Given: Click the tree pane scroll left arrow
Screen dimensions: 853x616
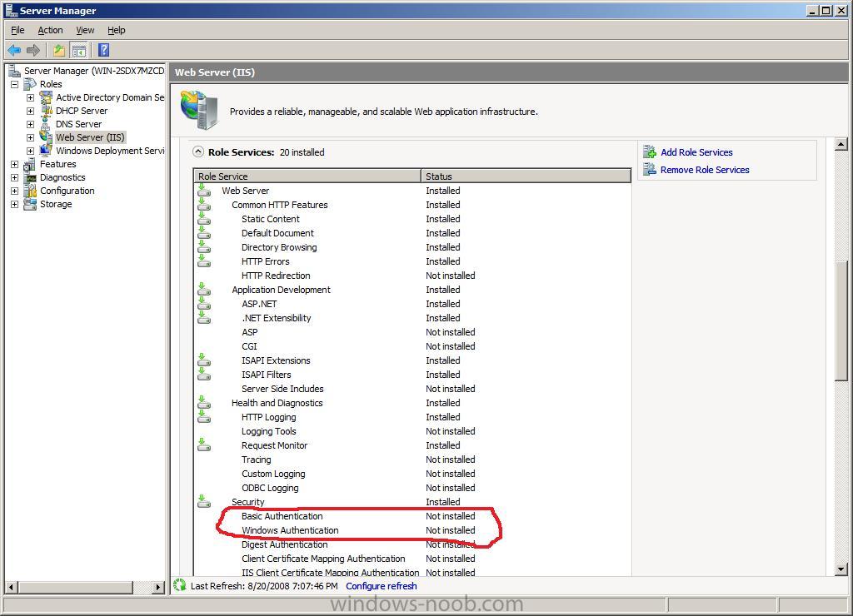Looking at the screenshot, I should click(x=11, y=587).
